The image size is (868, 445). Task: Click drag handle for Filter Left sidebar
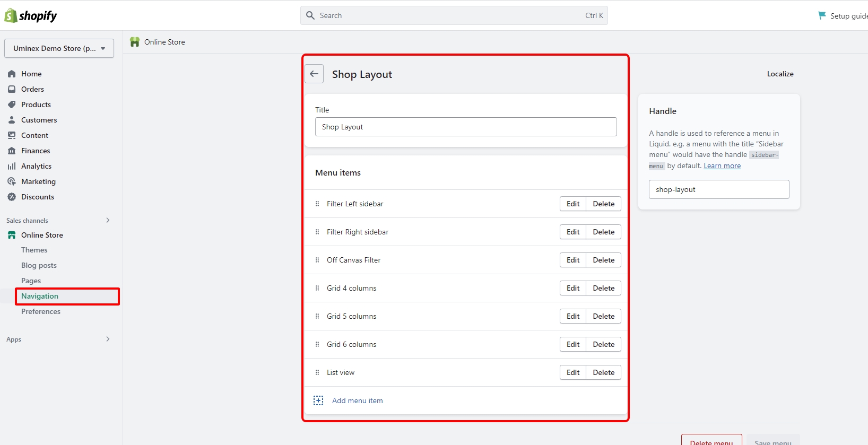click(317, 204)
